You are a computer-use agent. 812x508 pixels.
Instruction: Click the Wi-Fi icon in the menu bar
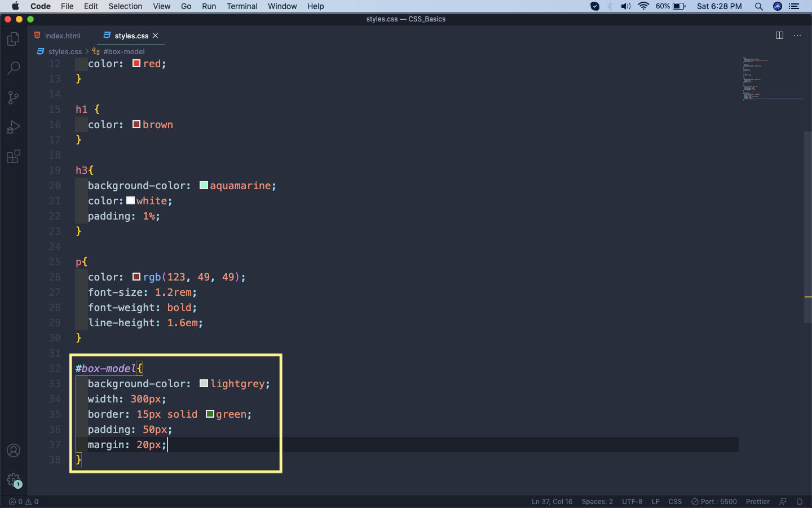point(643,6)
